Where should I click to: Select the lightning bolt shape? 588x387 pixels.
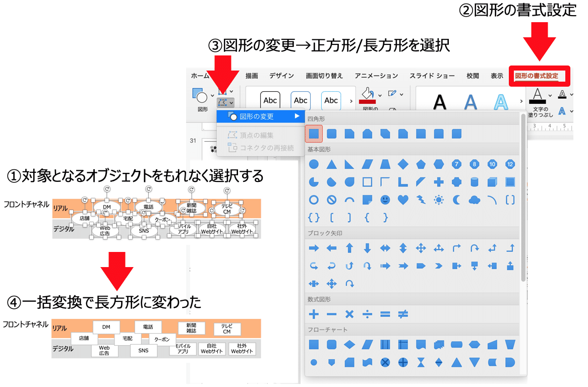(421, 200)
